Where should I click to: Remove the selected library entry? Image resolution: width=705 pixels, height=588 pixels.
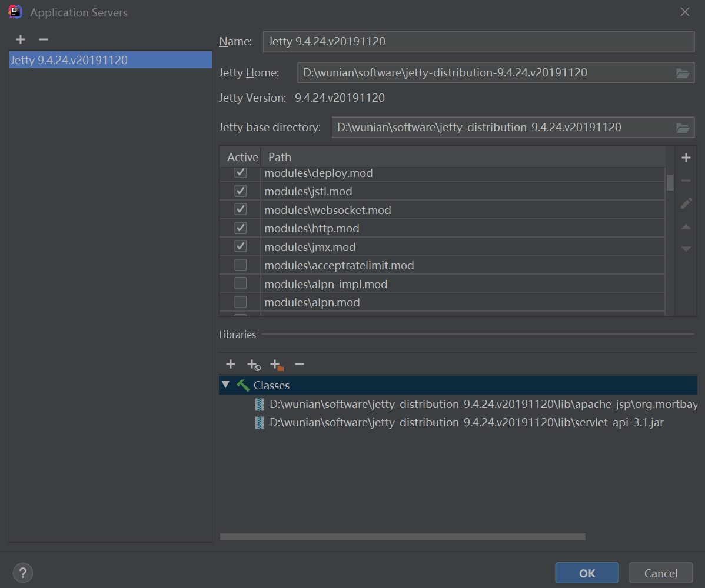[300, 365]
